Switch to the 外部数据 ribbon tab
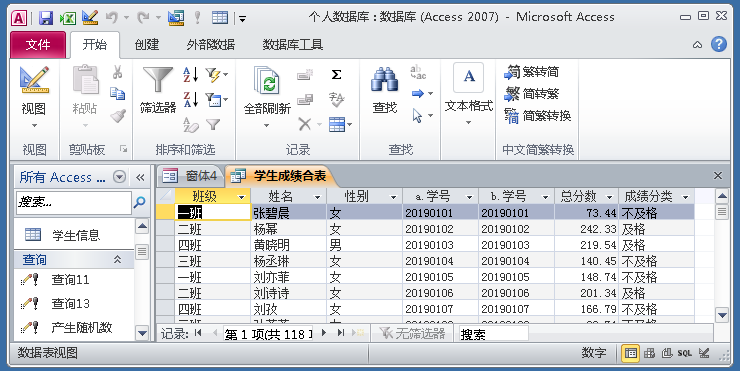Viewport: 740px width, 371px height. [210, 45]
